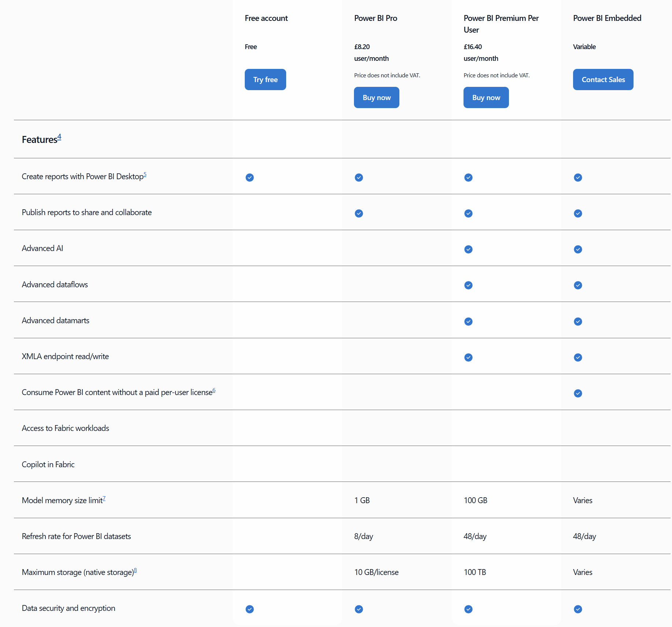
Task: Open footnote 4 link beside Features
Action: pyautogui.click(x=59, y=137)
